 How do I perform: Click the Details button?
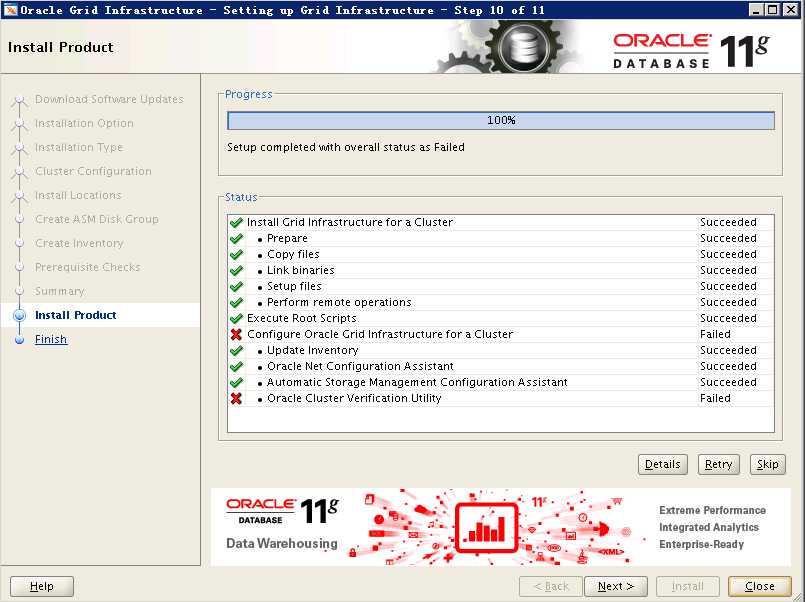point(662,464)
